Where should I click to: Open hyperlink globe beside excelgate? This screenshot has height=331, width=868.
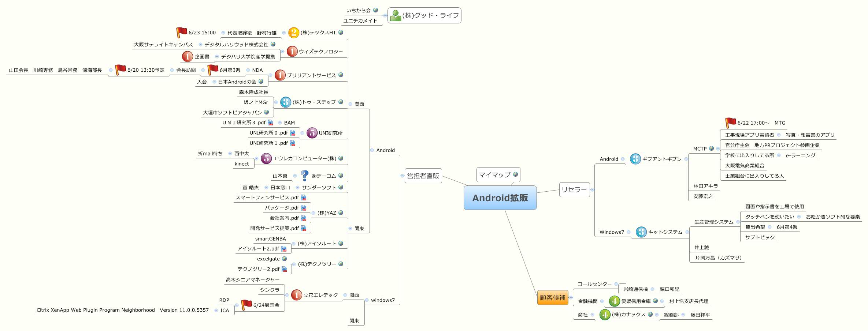click(x=284, y=259)
